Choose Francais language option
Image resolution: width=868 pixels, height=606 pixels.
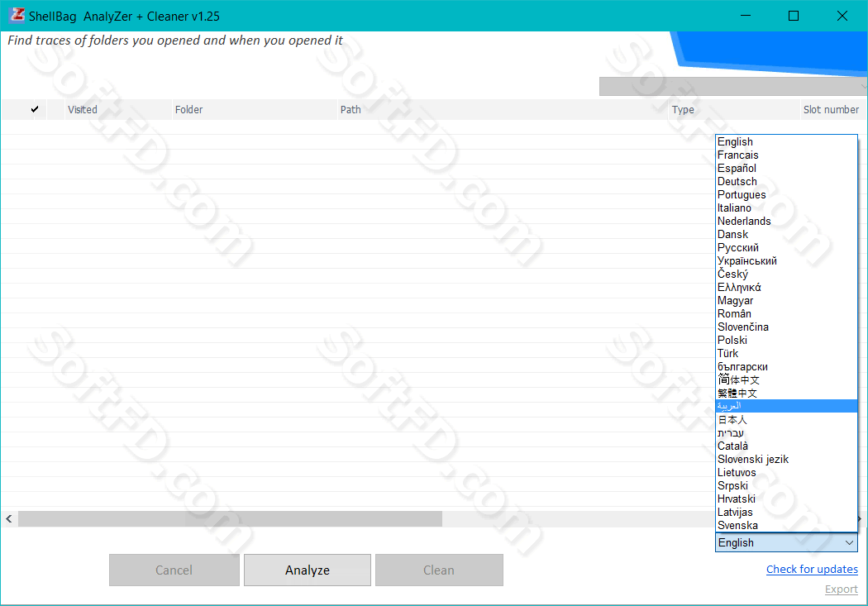pos(786,155)
